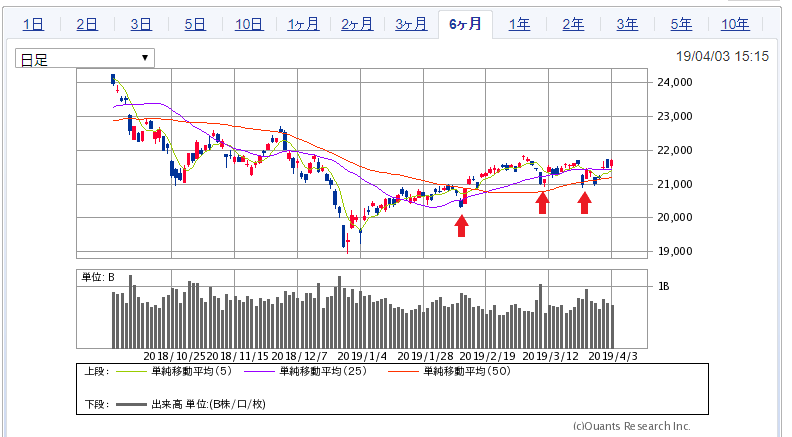Switch to the 1日 tab
The image size is (792, 437).
[x=33, y=25]
